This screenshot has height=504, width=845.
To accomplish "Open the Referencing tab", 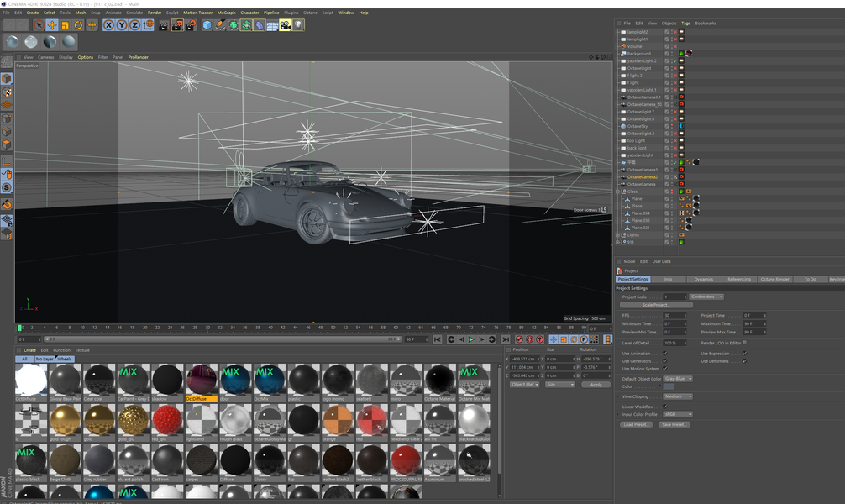I will tap(739, 279).
